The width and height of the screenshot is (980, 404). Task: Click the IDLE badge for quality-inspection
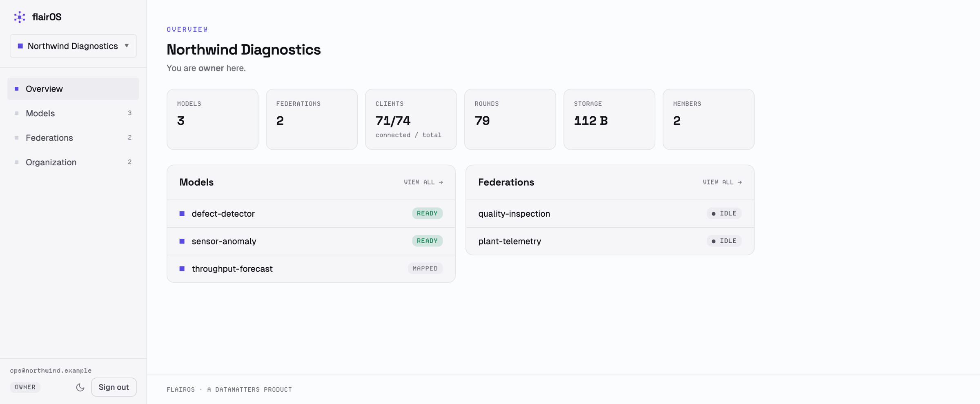click(724, 213)
